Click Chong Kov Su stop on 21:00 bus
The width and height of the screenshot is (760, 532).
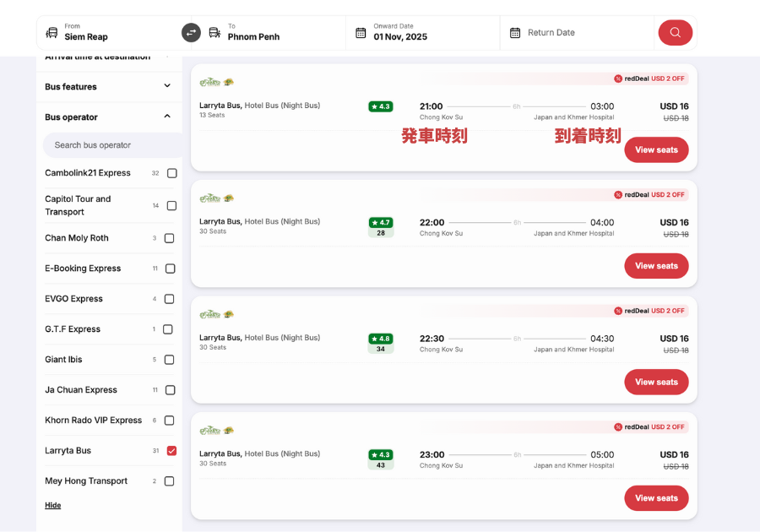[441, 117]
